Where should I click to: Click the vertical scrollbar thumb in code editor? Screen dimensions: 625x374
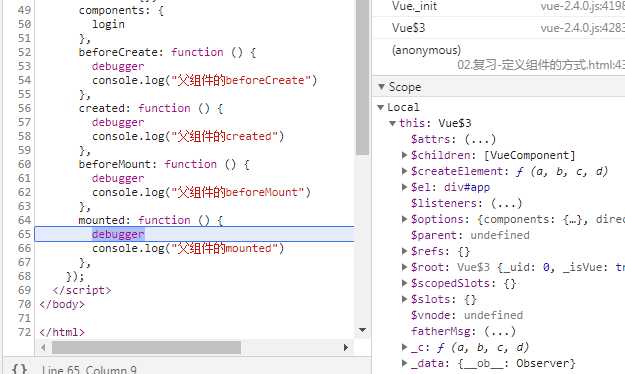[362, 78]
